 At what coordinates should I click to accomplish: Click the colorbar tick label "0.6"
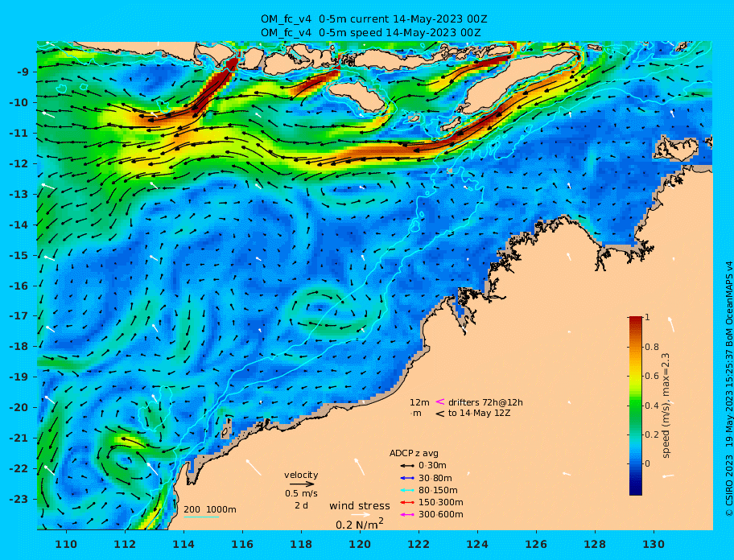pos(652,376)
